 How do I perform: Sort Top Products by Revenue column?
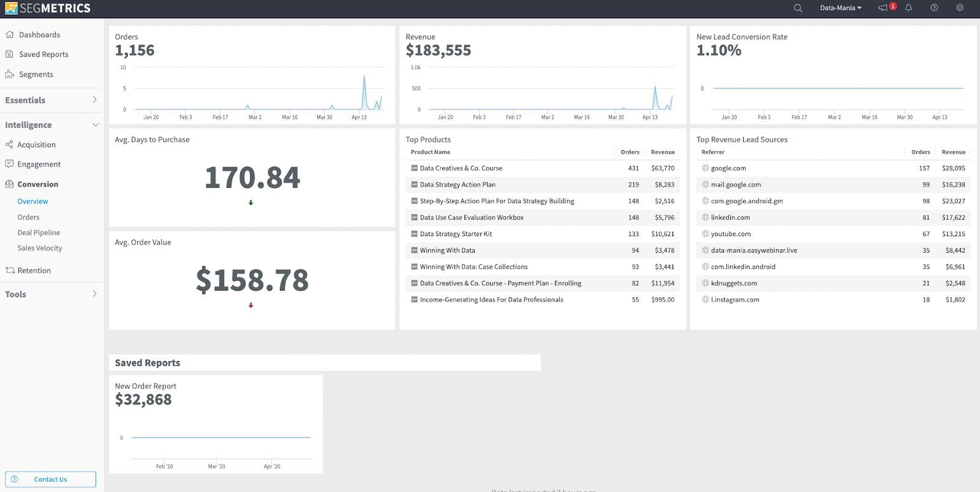663,152
